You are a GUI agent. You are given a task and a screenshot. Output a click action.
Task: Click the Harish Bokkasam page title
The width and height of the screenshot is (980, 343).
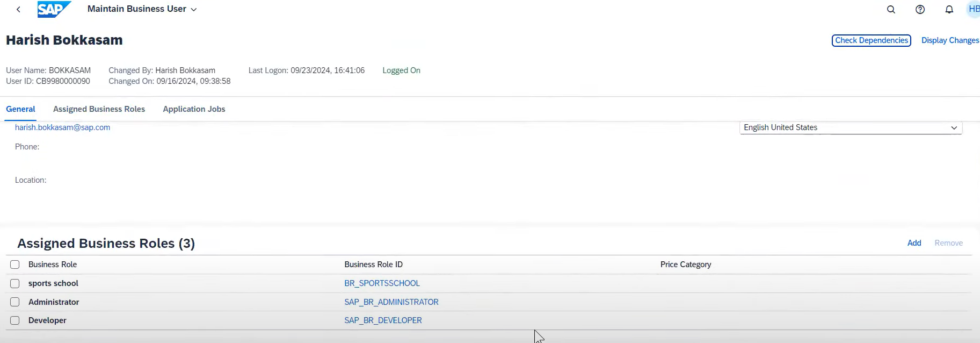(x=64, y=40)
